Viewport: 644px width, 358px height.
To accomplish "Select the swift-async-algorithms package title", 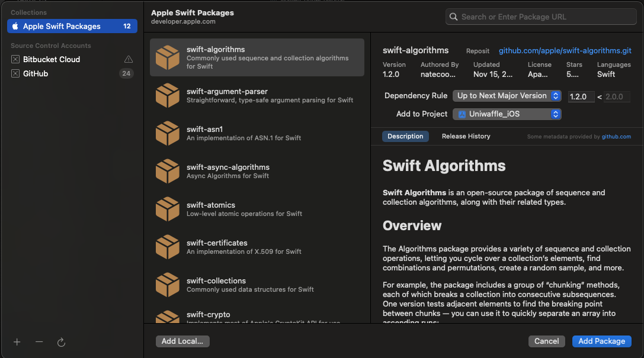I will click(x=228, y=167).
